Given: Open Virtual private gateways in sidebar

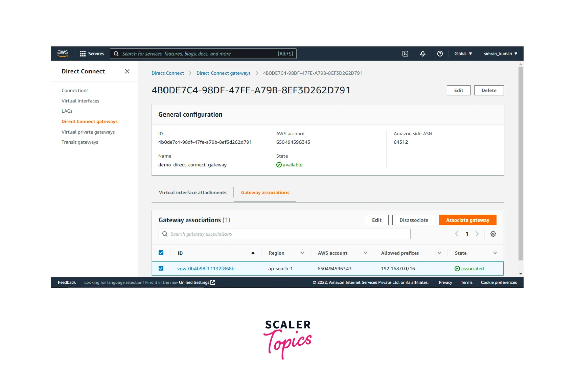Looking at the screenshot, I should pyautogui.click(x=88, y=132).
